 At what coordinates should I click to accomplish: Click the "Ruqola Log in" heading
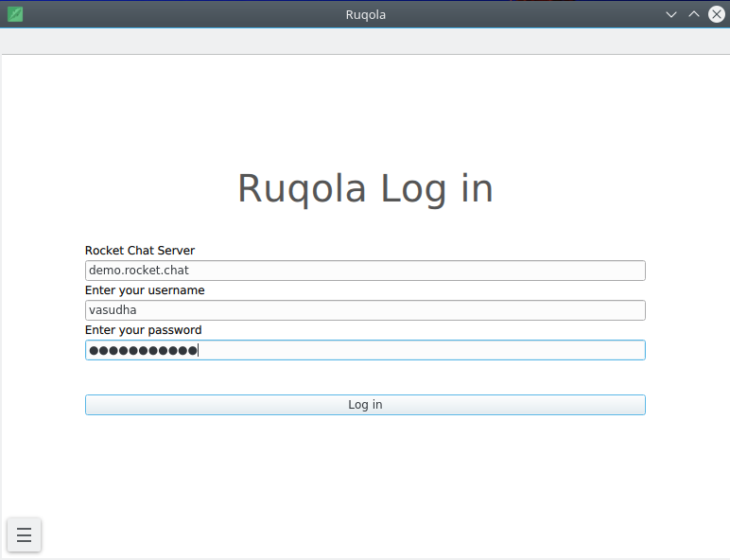pyautogui.click(x=365, y=188)
